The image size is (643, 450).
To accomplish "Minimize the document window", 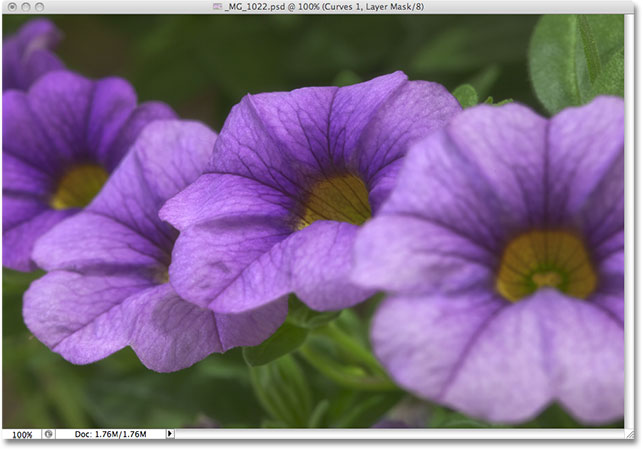I will pyautogui.click(x=26, y=7).
